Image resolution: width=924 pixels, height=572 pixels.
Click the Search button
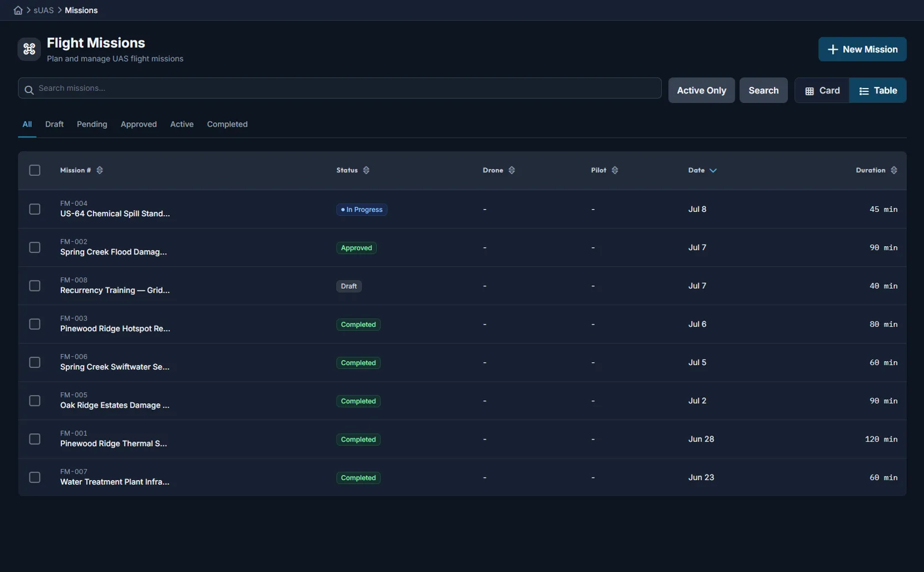click(x=764, y=90)
